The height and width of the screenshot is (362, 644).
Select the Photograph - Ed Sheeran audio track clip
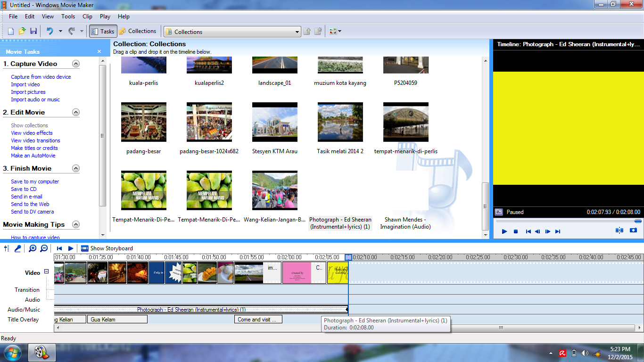tap(201, 310)
